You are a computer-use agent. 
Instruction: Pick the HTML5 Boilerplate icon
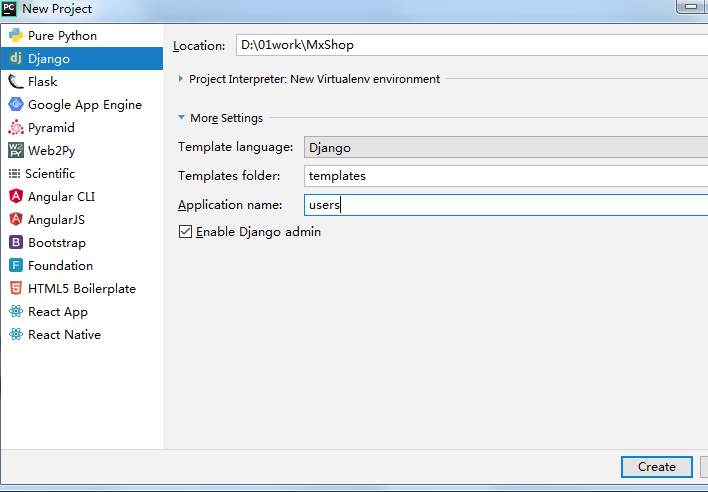tap(16, 289)
